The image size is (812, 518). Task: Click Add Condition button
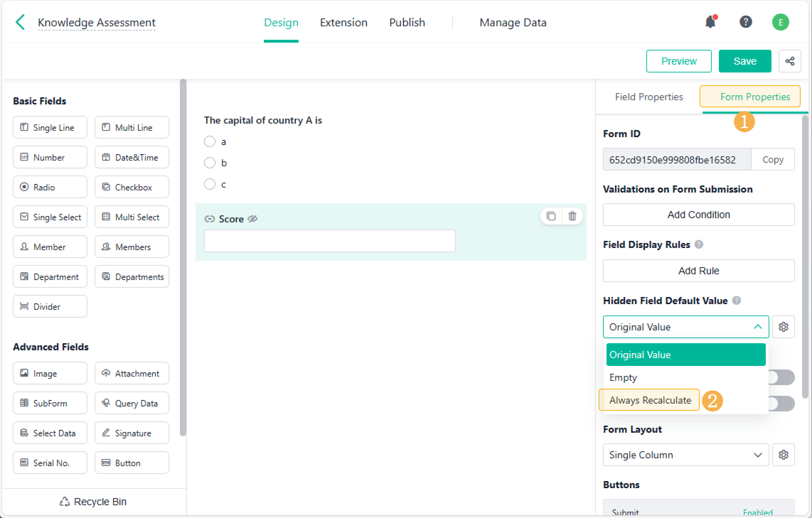[699, 215]
